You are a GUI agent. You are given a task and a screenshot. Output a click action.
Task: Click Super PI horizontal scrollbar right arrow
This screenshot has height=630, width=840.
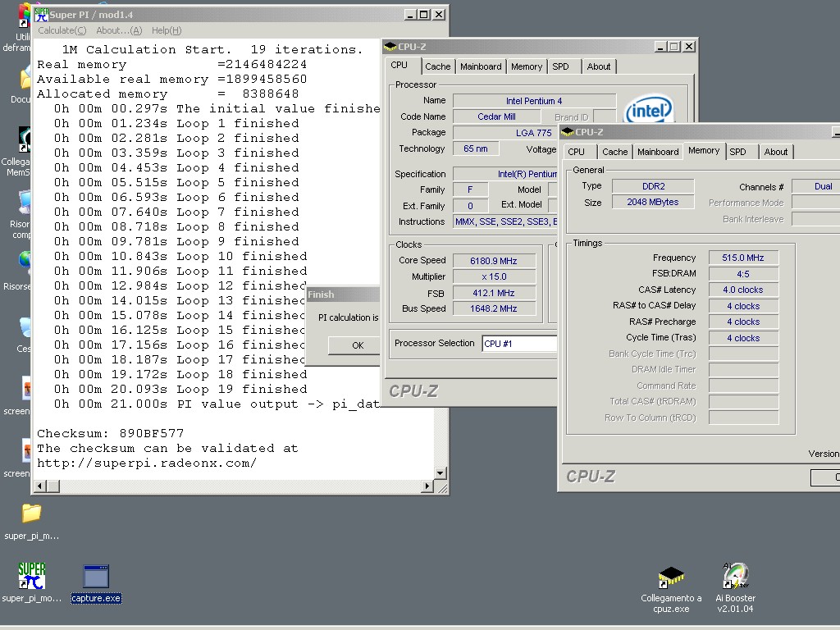(x=427, y=486)
